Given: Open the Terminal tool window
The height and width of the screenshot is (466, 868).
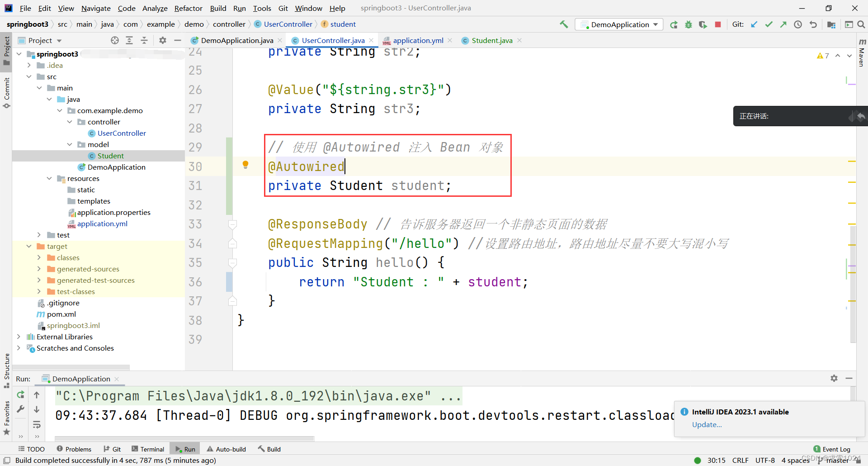Looking at the screenshot, I should [x=148, y=449].
